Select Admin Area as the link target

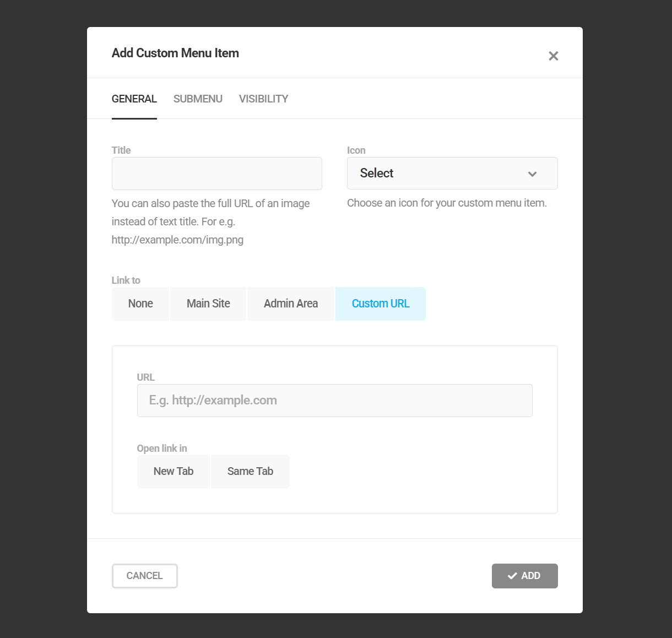click(290, 304)
